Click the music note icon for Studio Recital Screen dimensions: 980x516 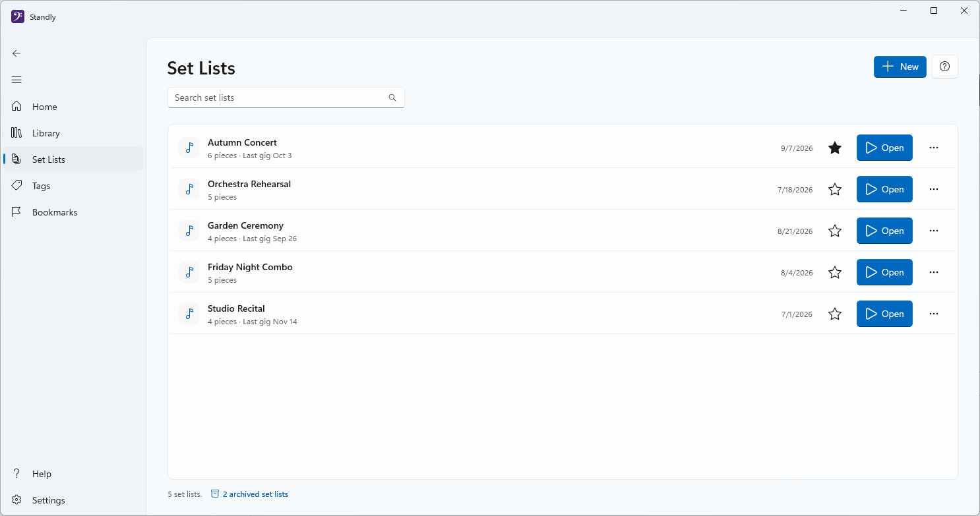[189, 314]
